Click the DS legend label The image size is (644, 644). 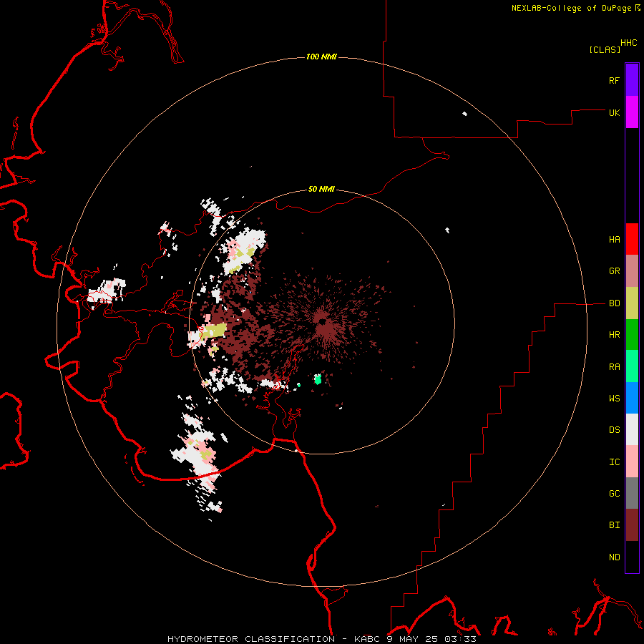(614, 430)
